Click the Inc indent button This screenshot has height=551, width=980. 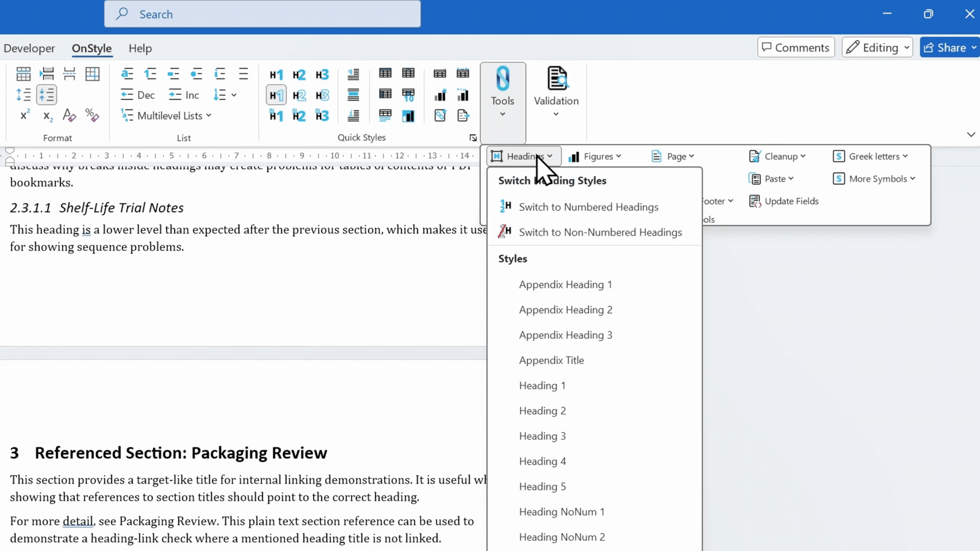184,95
